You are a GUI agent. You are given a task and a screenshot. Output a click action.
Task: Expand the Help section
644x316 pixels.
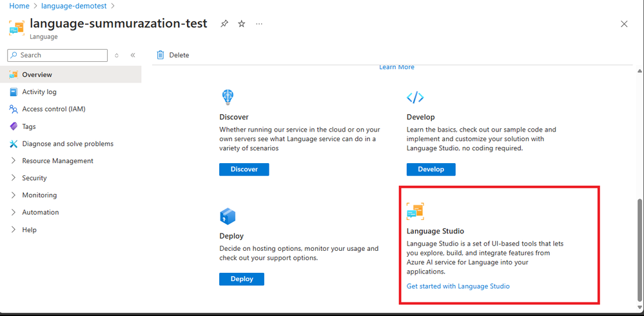(14, 230)
